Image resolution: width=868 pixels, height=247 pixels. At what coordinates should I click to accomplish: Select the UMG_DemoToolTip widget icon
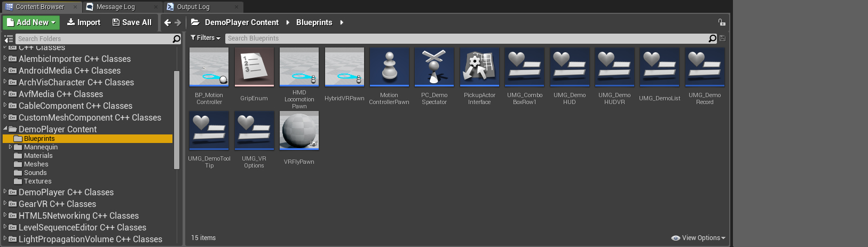(x=209, y=130)
